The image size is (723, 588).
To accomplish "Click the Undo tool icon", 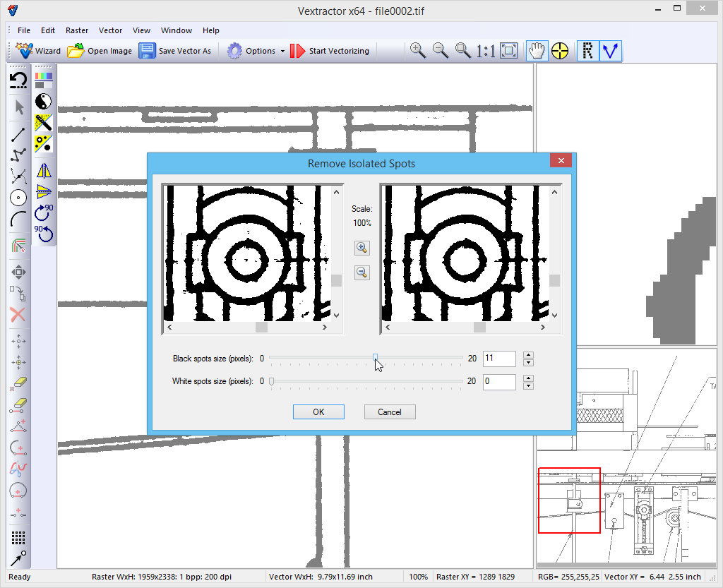I will (x=18, y=80).
